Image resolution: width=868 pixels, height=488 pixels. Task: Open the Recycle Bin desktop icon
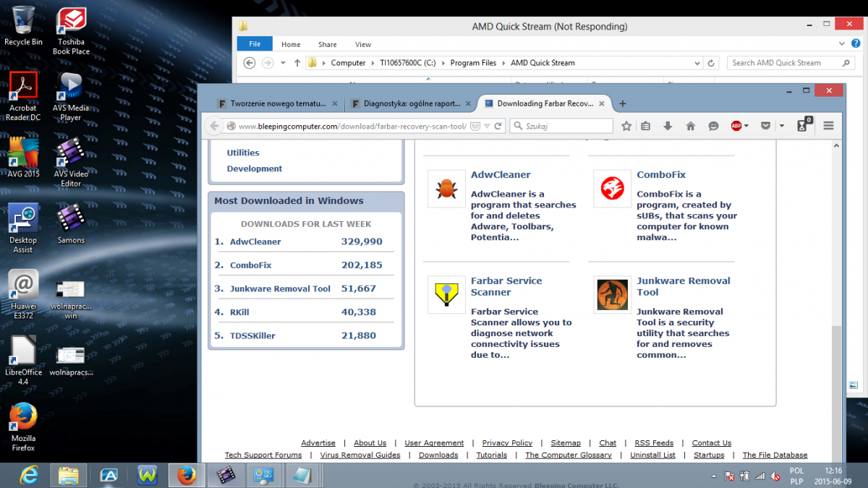coord(23,25)
